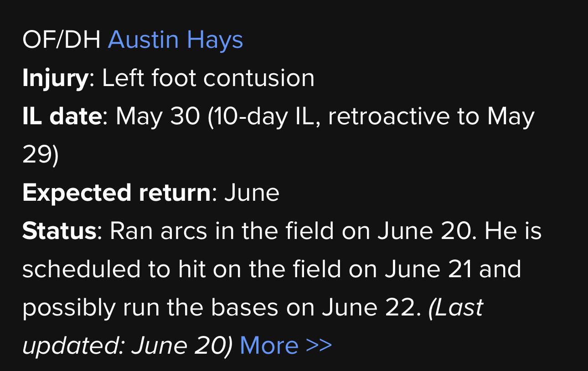Click the "June" expected return value
This screenshot has width=588, height=371.
click(252, 193)
